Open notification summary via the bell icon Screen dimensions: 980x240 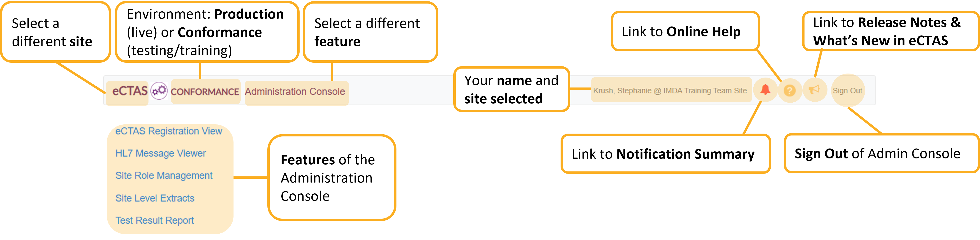tap(765, 90)
